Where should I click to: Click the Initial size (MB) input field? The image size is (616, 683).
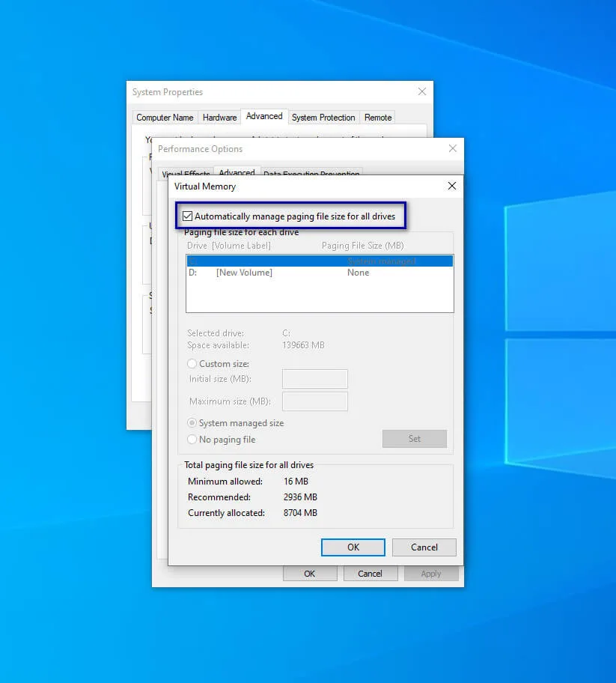tap(315, 379)
